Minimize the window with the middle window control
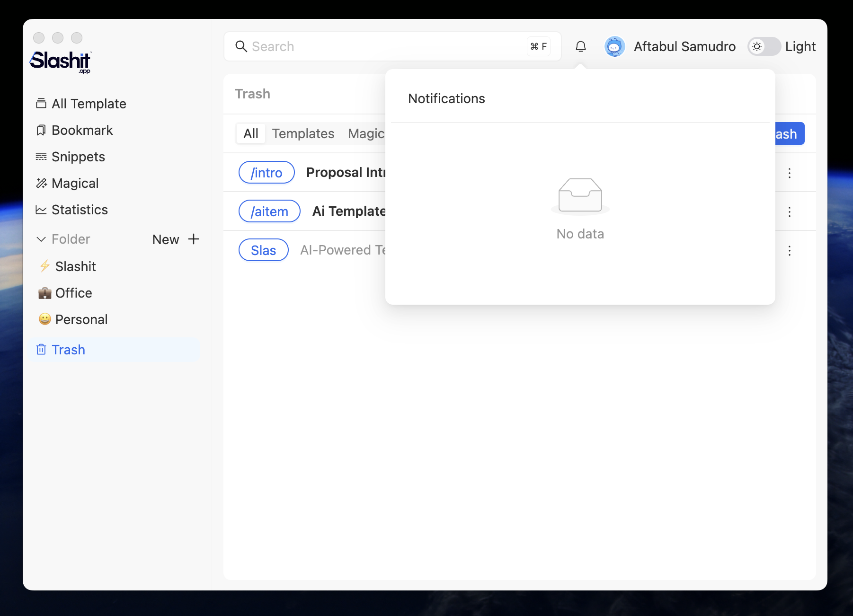Image resolution: width=853 pixels, height=616 pixels. pos(58,38)
